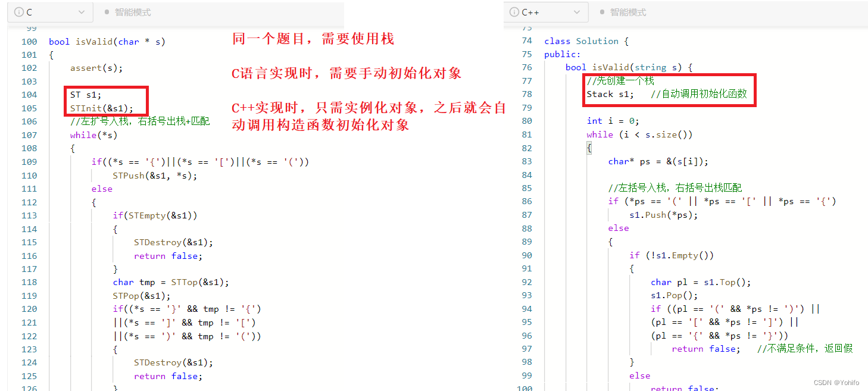Image resolution: width=868 pixels, height=391 pixels.
Task: Click the line "(pl == '[' && *ps != ']') ||"
Action: 725,322
